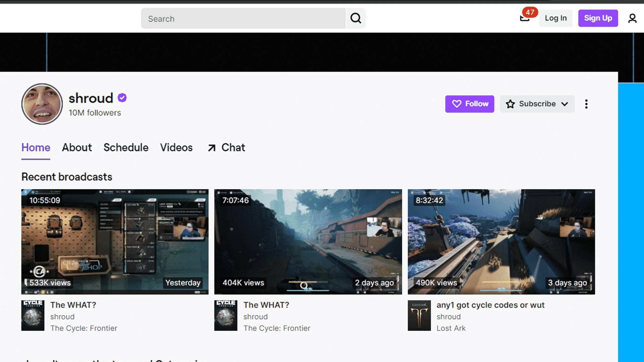Click shroud name under the Lost Ark video

click(x=448, y=317)
